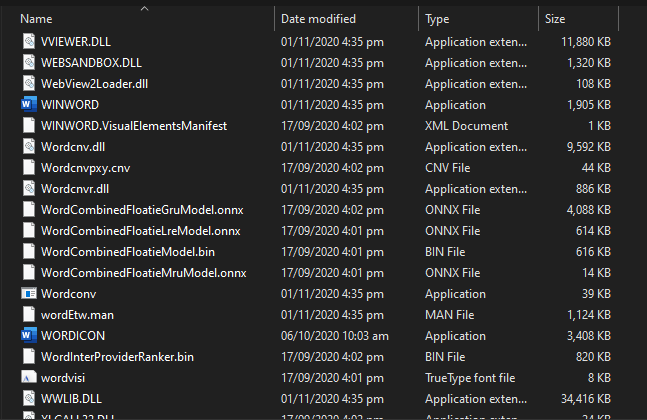The height and width of the screenshot is (420, 647).
Task: Sort by the Name column header
Action: point(36,19)
